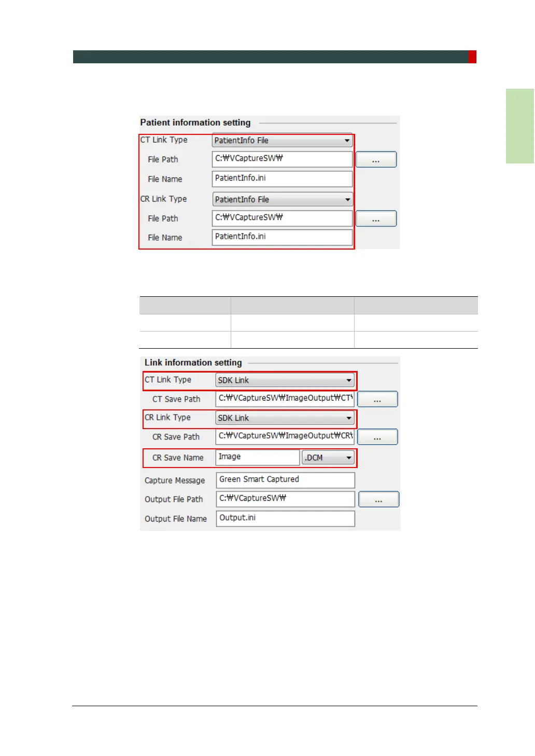Browse for the CR Save Path

click(x=378, y=437)
